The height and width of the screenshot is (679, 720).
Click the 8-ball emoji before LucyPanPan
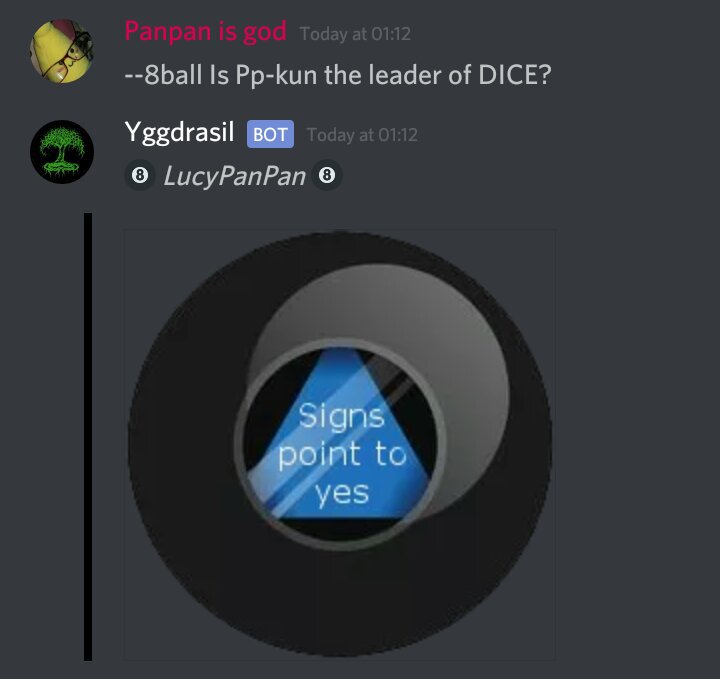(140, 175)
